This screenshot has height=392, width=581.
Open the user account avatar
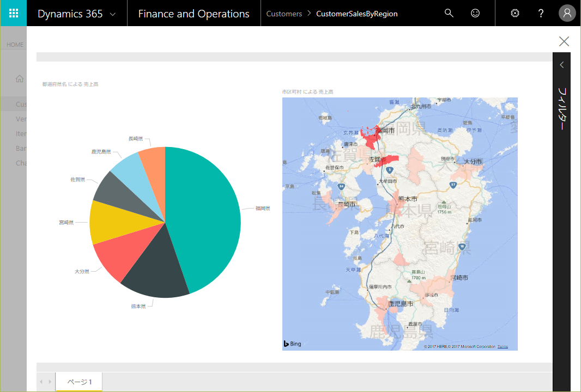pos(567,13)
